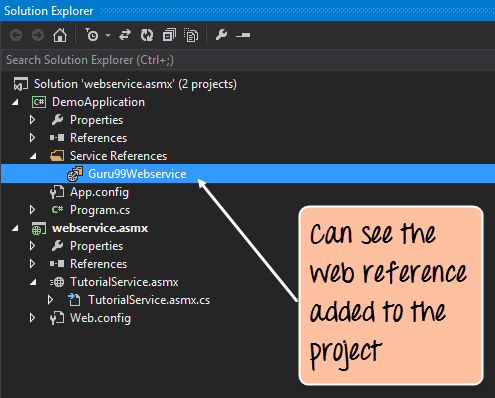Collapse the Service References folder
Screen dimensions: 495x398
tap(33, 156)
